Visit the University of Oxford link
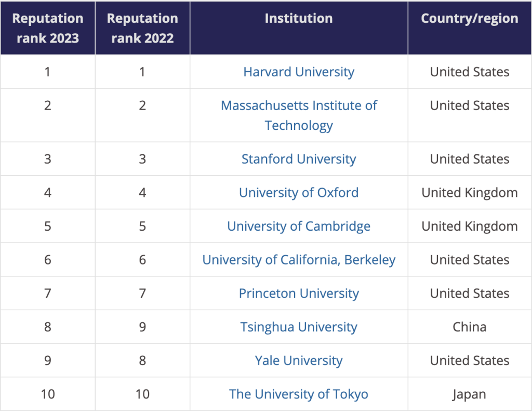532x411 pixels. tap(299, 193)
